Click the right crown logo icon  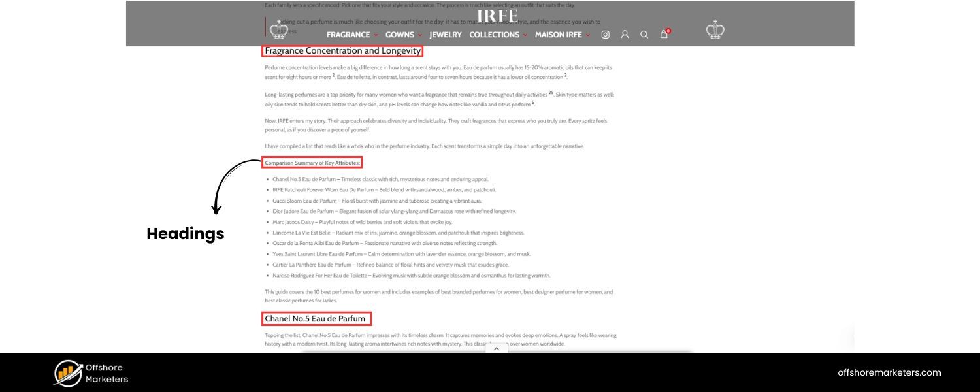pyautogui.click(x=715, y=30)
